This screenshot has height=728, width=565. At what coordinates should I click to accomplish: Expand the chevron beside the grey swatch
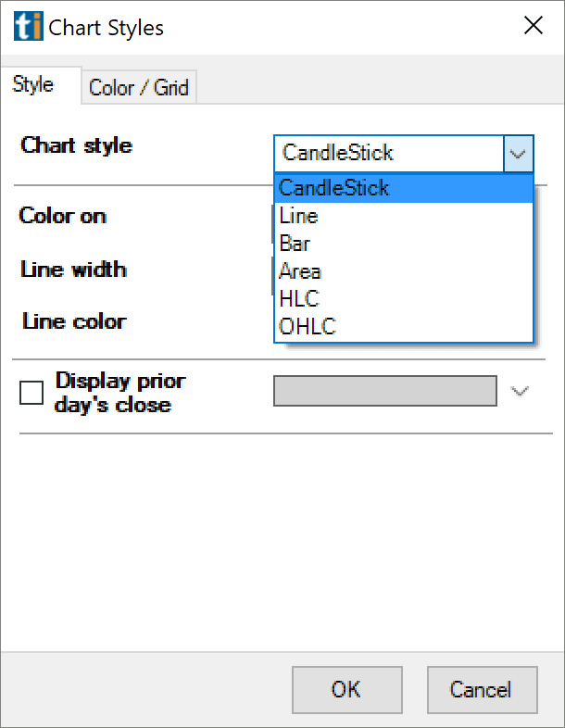pos(520,391)
